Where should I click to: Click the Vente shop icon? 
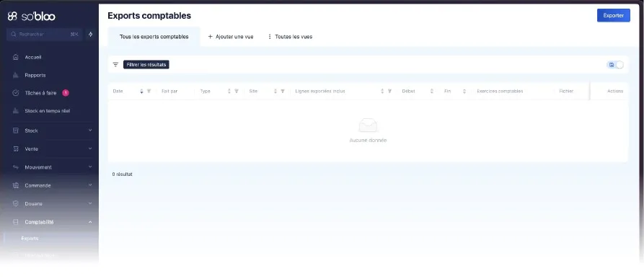click(16, 149)
